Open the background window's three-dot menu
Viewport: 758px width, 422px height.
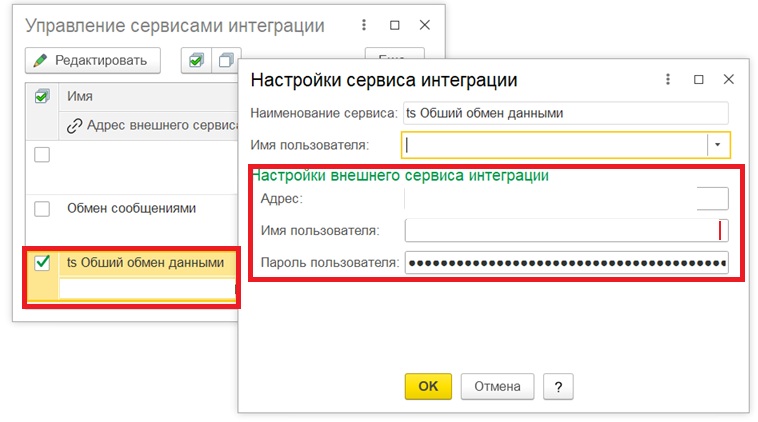pos(369,24)
